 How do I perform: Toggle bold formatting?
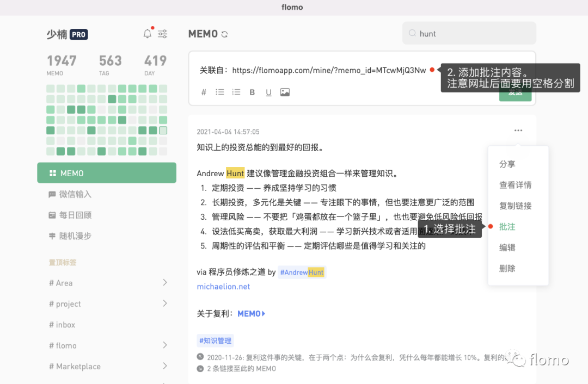(252, 92)
